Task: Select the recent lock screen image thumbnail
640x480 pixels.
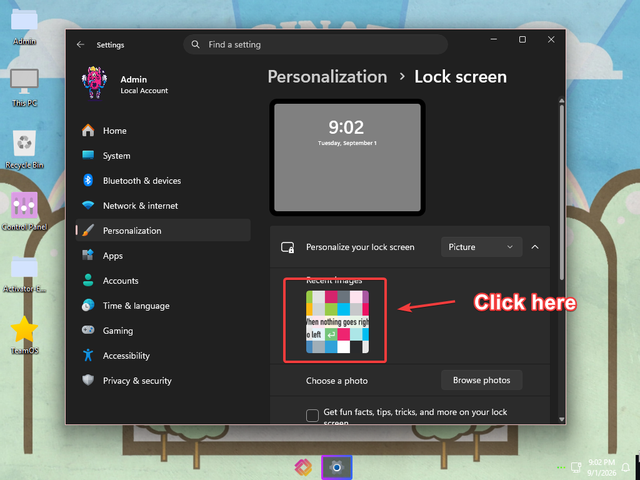Action: pos(337,322)
